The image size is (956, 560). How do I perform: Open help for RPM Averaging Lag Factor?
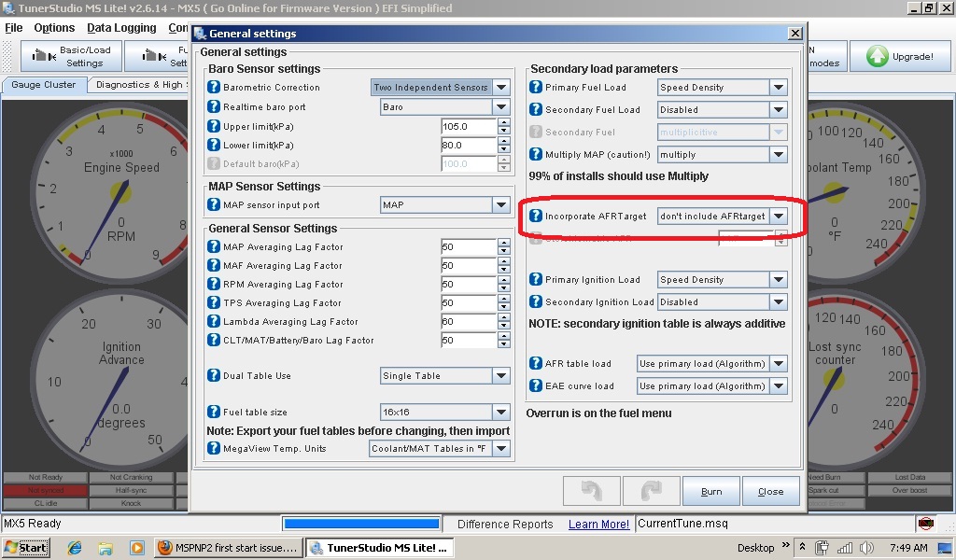214,284
